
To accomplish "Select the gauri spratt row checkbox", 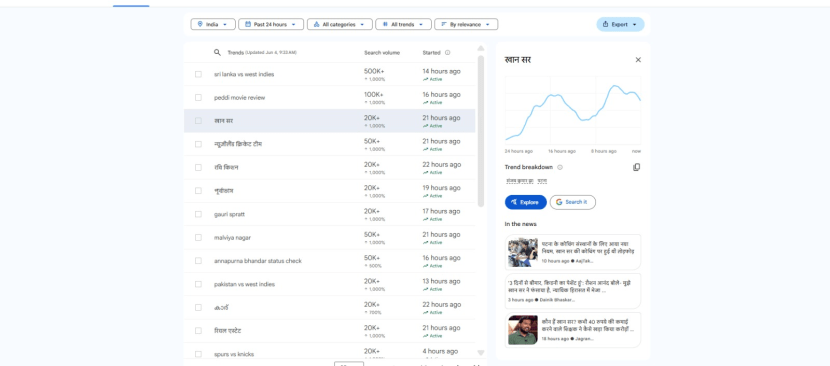I will tap(199, 214).
